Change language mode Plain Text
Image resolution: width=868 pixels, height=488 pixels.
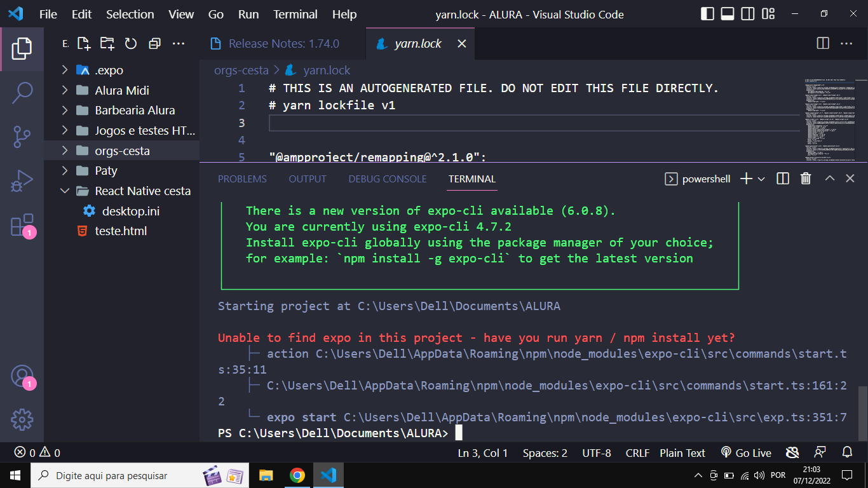682,453
